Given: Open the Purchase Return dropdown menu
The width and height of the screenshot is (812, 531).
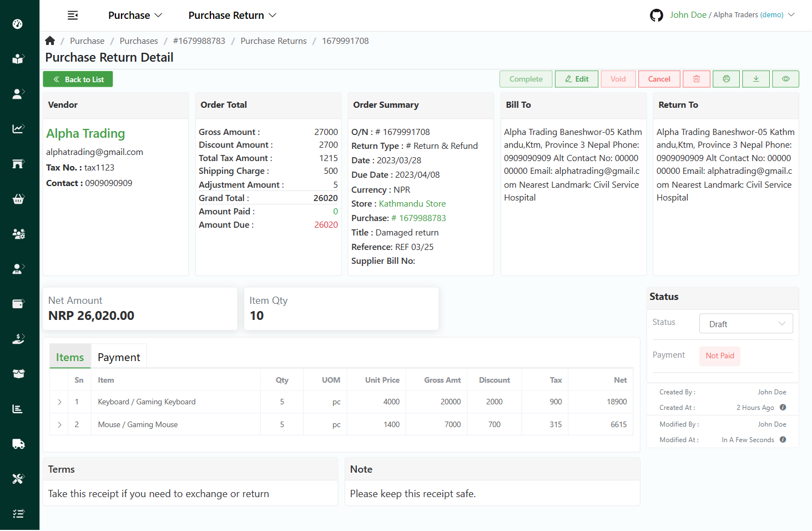Looking at the screenshot, I should coord(232,16).
